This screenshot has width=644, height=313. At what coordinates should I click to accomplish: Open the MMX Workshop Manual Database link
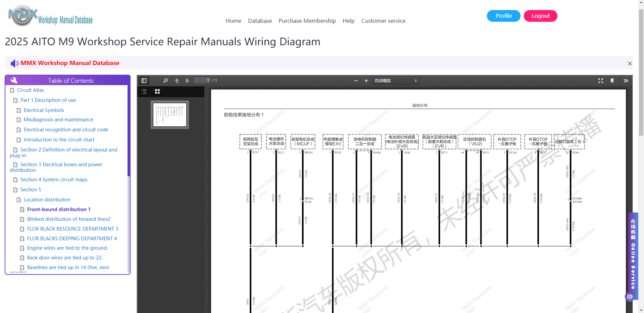click(x=70, y=63)
